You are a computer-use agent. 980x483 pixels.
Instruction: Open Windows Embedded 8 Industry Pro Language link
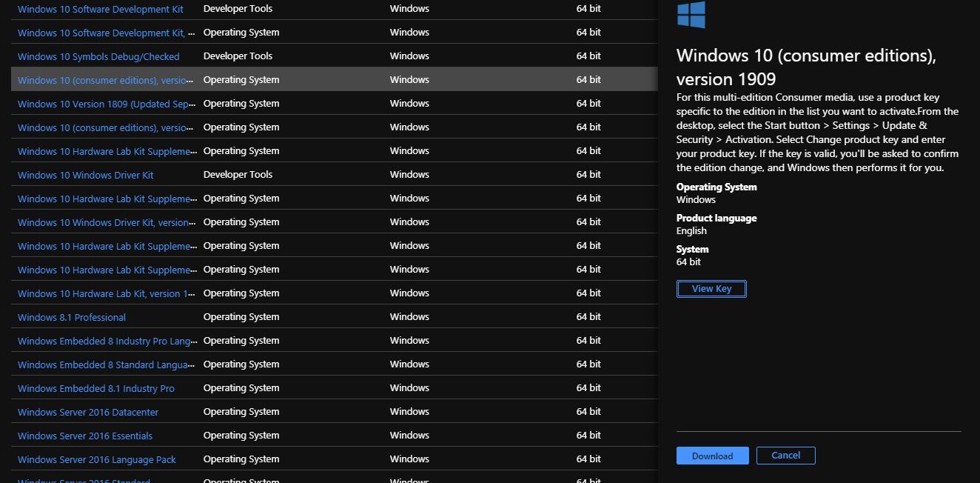click(107, 341)
